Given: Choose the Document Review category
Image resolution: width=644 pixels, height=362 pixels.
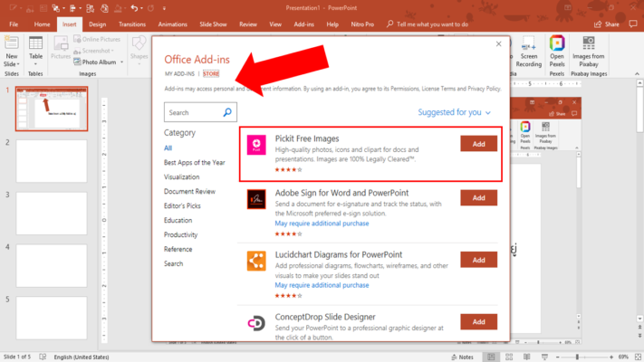Looking at the screenshot, I should (189, 191).
